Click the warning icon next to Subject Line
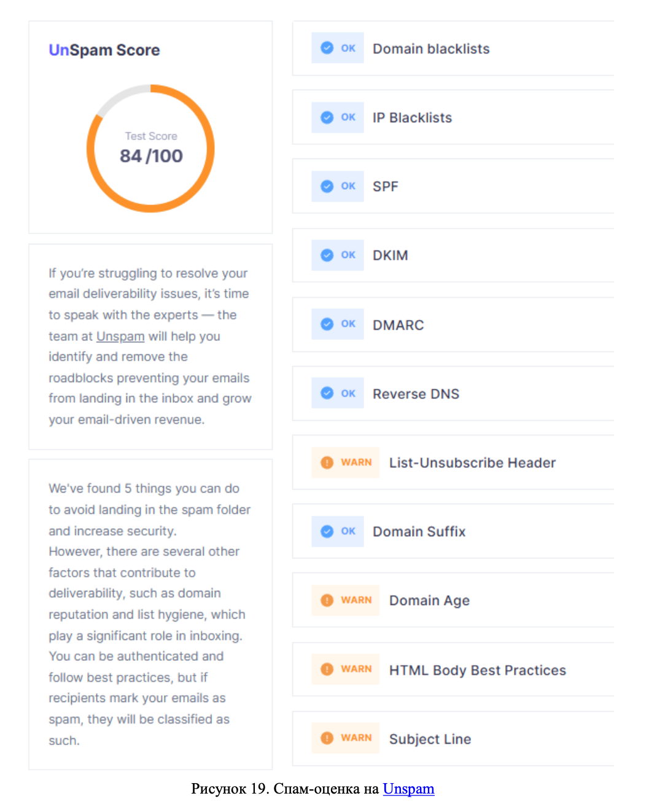657x812 pixels. pos(327,738)
